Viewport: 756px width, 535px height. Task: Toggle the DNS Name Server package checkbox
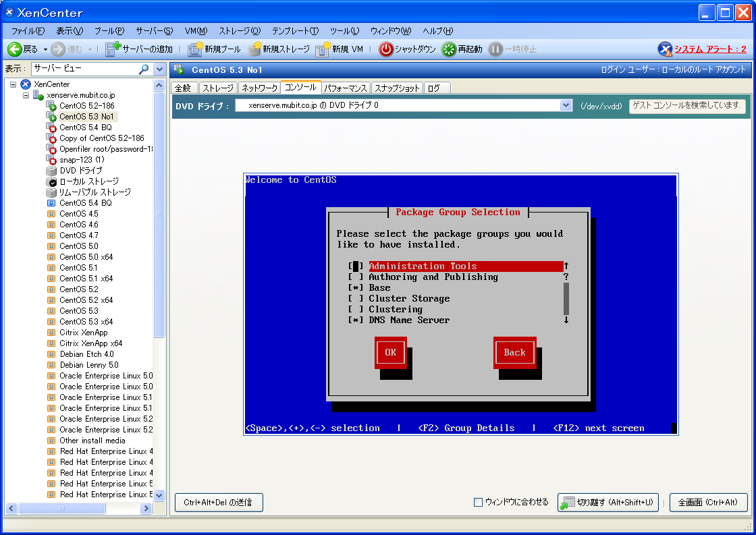(356, 320)
